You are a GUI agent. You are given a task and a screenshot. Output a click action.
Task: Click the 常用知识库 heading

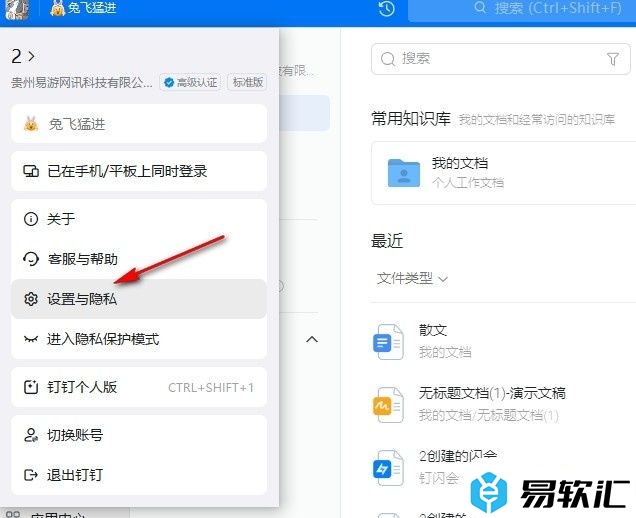(x=411, y=119)
